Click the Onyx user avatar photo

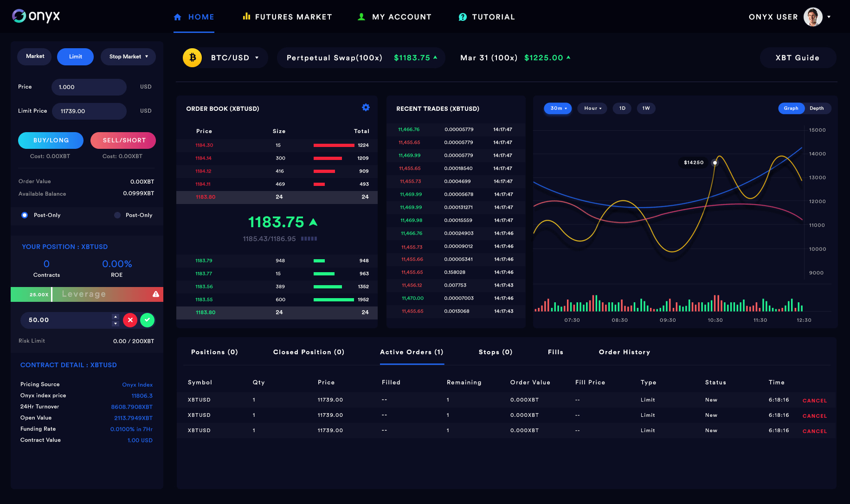(813, 17)
